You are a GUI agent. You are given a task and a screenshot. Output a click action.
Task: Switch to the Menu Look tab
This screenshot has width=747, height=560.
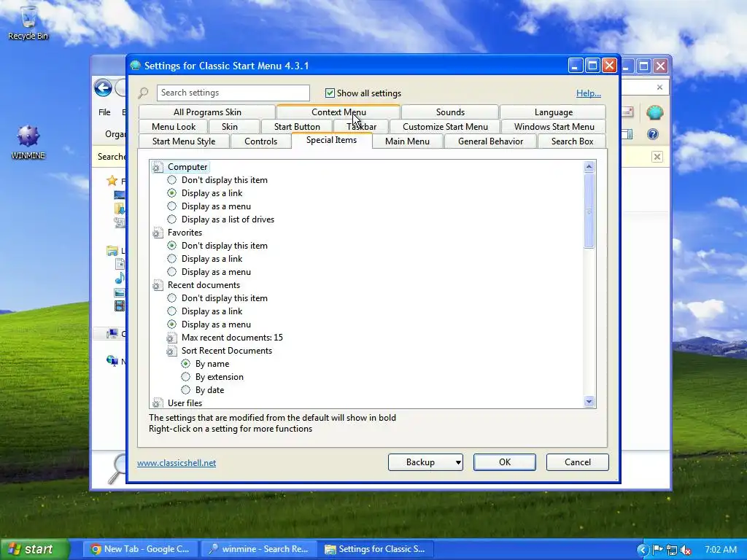[174, 127]
